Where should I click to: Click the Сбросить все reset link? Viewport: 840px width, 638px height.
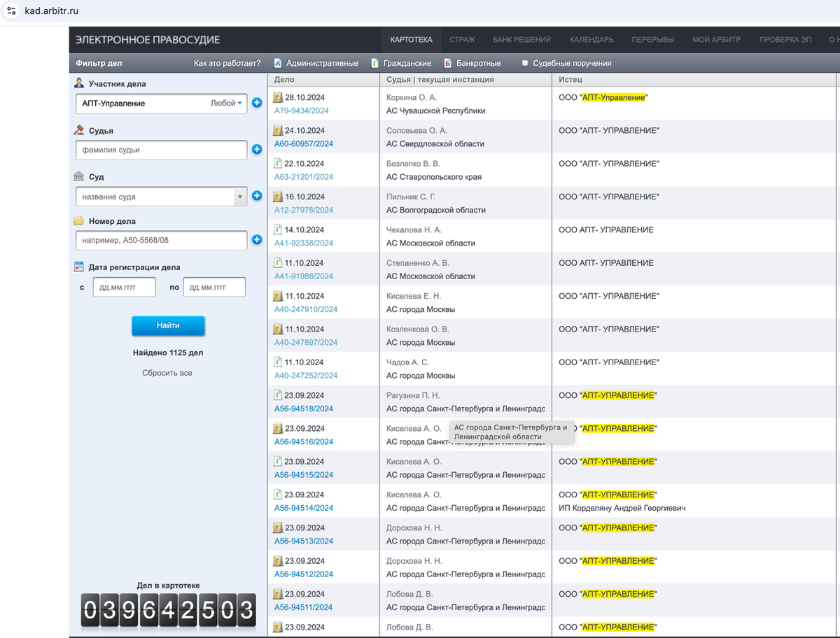167,373
